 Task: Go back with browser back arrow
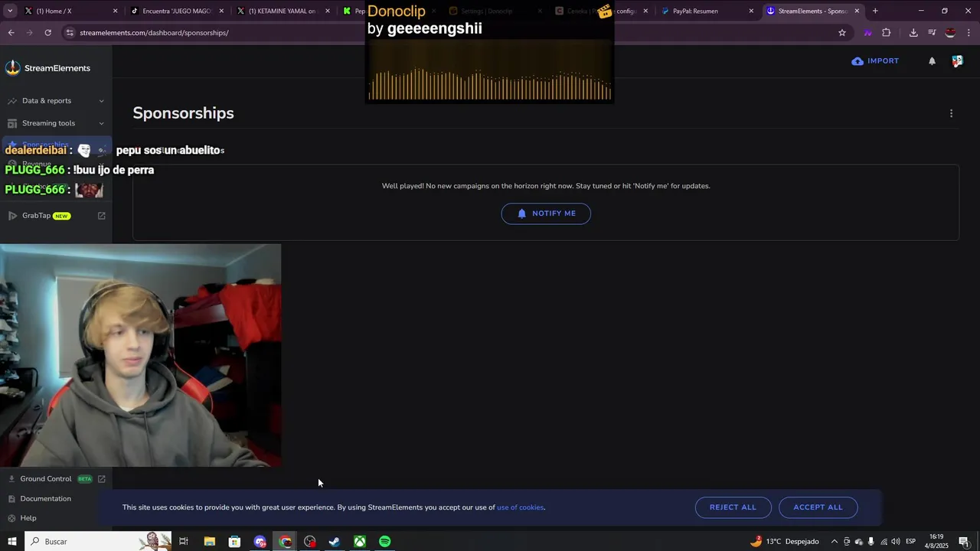click(11, 33)
